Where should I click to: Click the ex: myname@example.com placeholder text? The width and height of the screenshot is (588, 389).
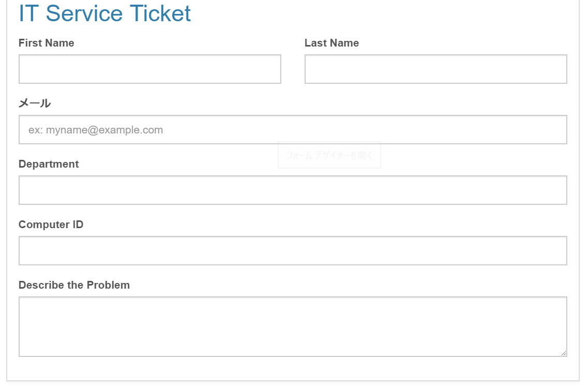pos(96,130)
